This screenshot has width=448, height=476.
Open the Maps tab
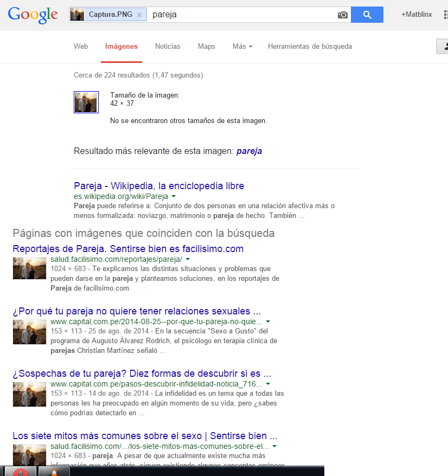(206, 47)
